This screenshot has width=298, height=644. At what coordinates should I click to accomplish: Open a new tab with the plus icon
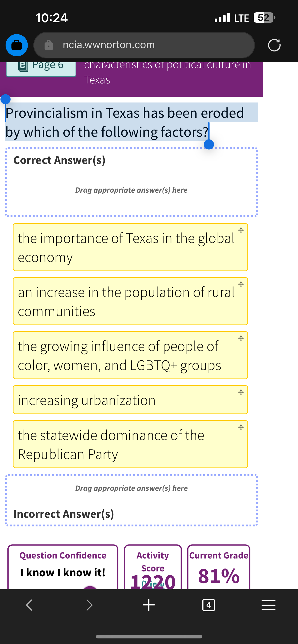[149, 605]
